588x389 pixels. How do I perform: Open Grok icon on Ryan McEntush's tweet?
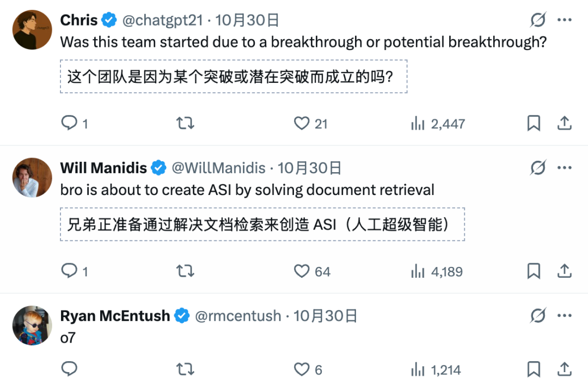click(x=538, y=315)
